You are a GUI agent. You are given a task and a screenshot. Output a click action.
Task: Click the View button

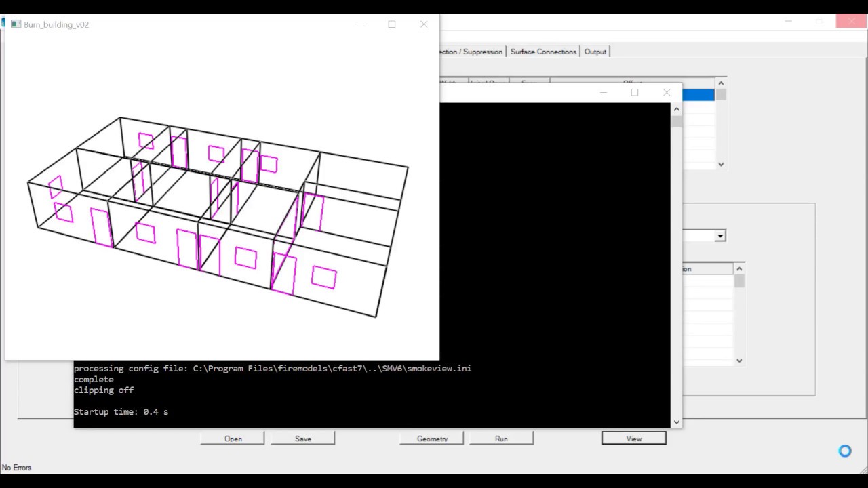point(634,439)
